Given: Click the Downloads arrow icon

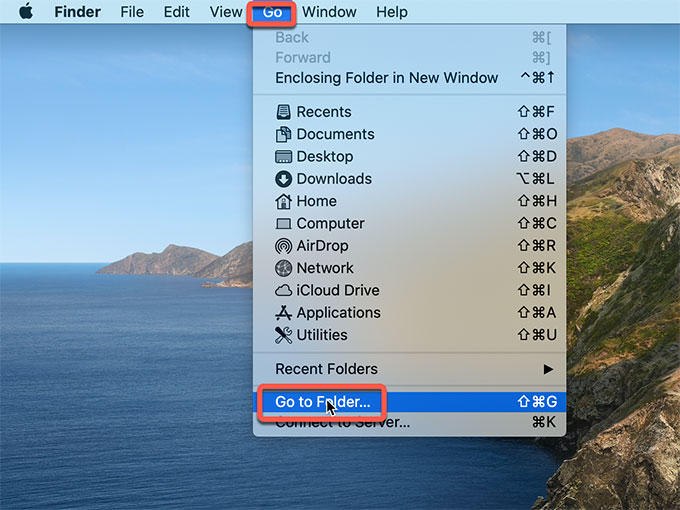Looking at the screenshot, I should [283, 179].
